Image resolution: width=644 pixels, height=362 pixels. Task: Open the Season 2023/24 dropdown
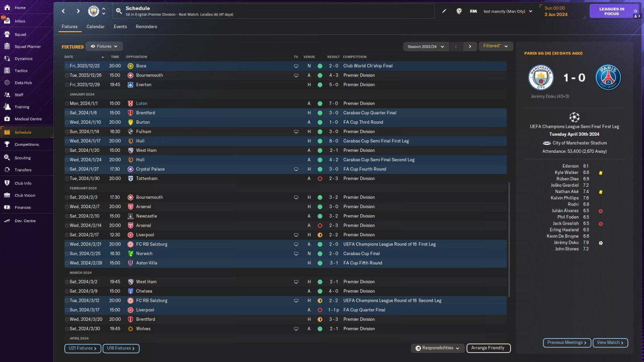426,46
